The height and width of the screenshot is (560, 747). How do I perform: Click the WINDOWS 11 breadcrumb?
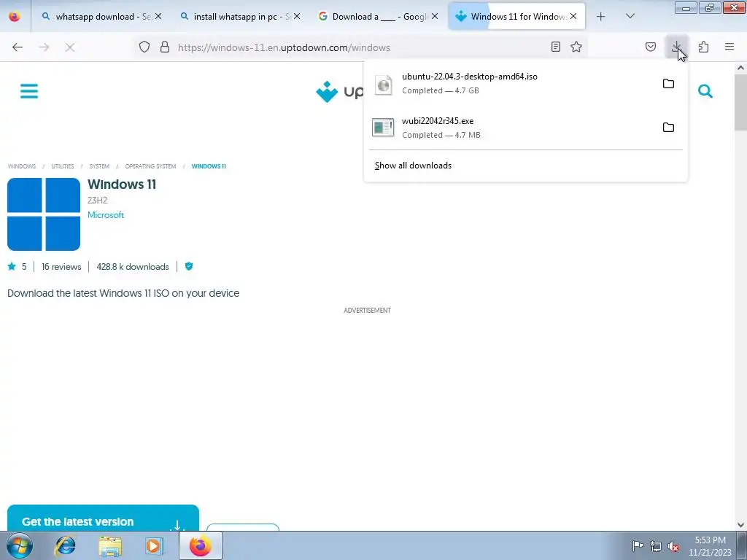(209, 166)
